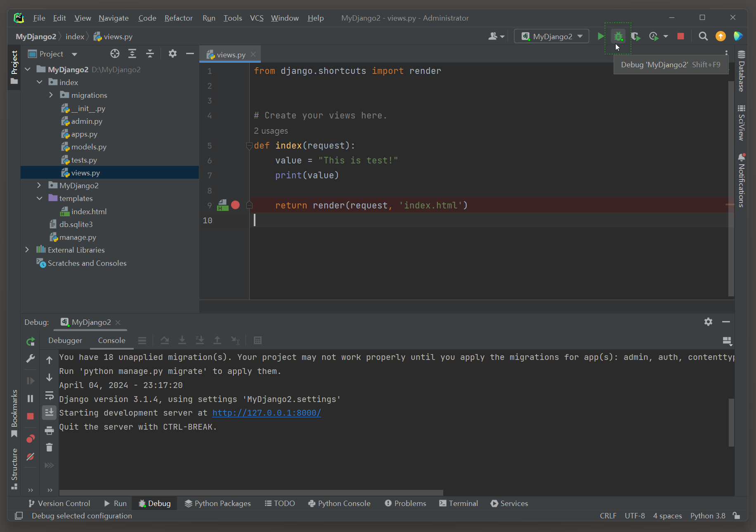Hide the Project panel with minus icon

click(x=190, y=54)
